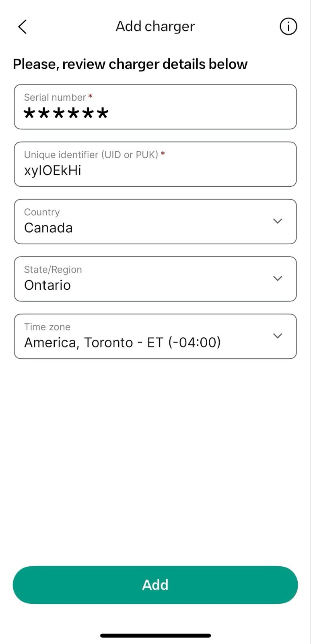Click the masked serial number asterisks
Viewport: 311px width, 644px height.
[x=66, y=114]
